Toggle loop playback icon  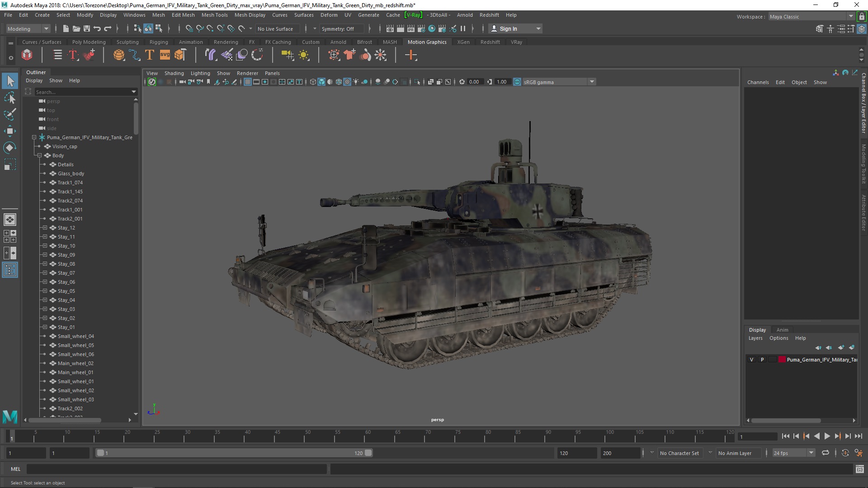(x=826, y=453)
